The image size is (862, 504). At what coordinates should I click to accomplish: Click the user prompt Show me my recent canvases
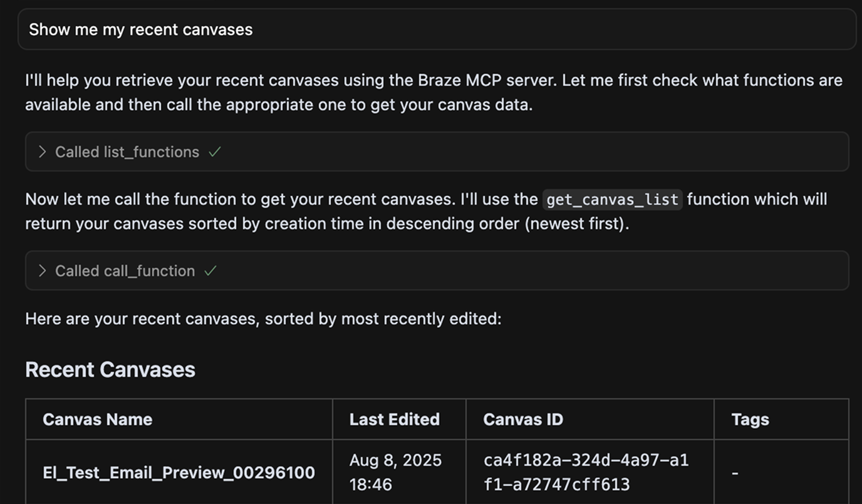(x=139, y=28)
